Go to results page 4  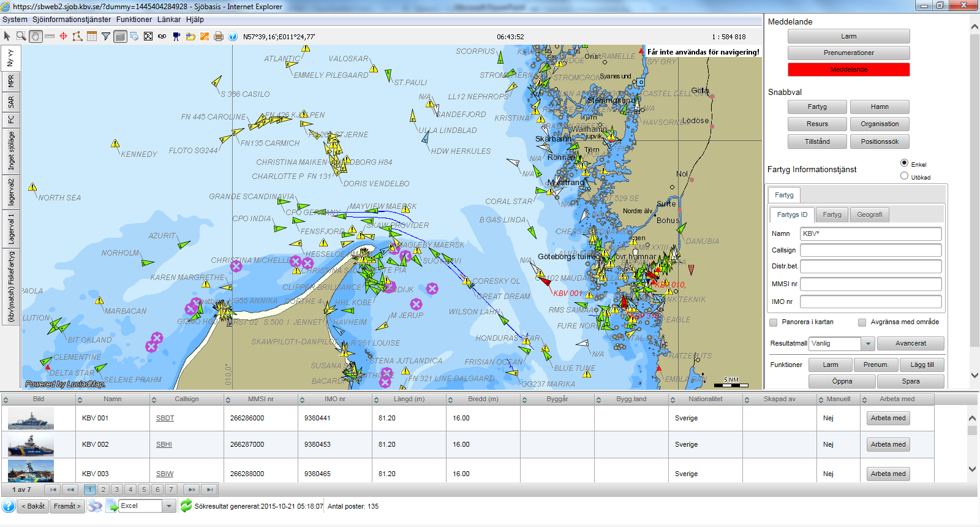(x=130, y=490)
